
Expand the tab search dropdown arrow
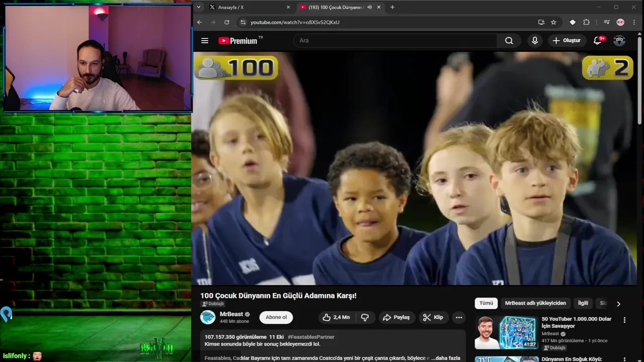(x=199, y=7)
